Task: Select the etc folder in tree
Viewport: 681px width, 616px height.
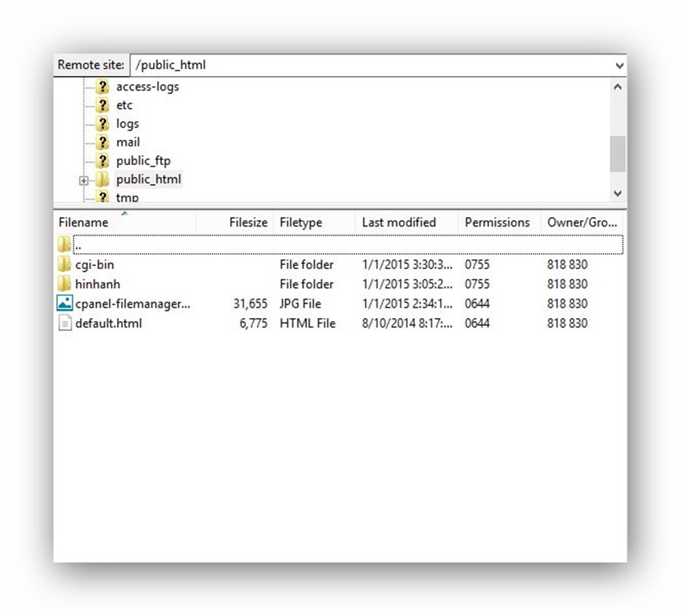Action: [124, 105]
